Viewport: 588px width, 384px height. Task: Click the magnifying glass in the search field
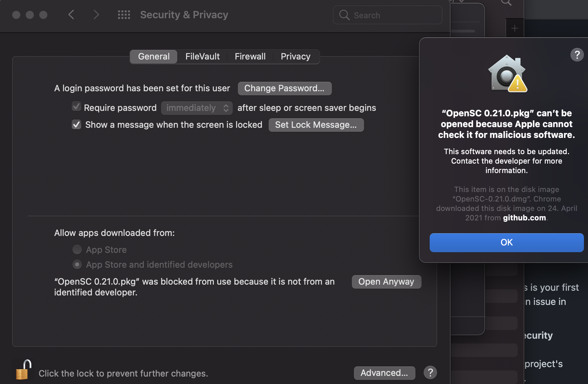click(x=344, y=15)
